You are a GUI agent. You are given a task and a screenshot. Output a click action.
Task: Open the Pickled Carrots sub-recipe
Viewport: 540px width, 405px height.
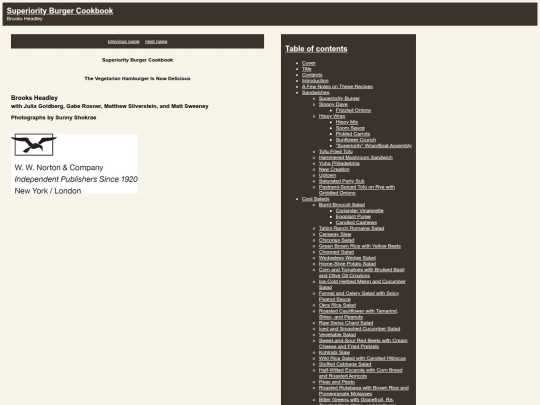pyautogui.click(x=353, y=134)
